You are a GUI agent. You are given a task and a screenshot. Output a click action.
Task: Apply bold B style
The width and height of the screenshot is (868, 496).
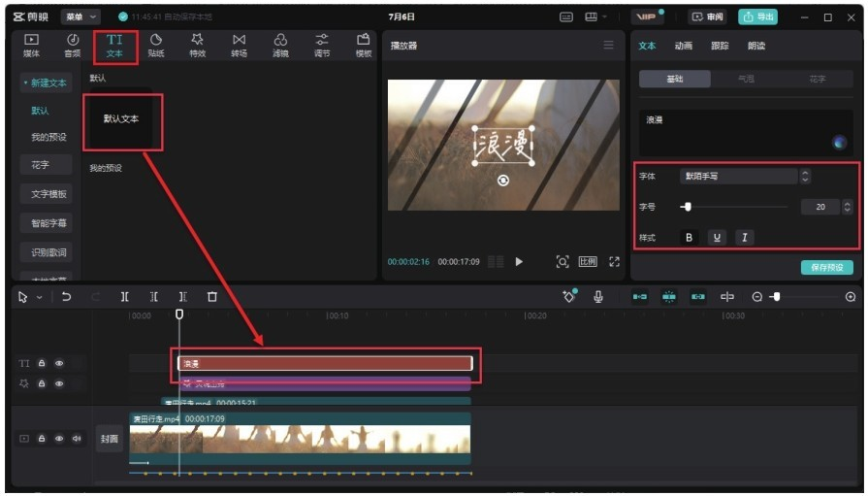pyautogui.click(x=690, y=238)
